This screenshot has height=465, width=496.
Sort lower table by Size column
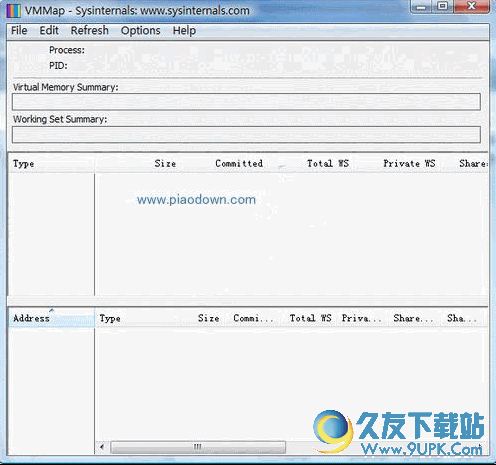click(x=208, y=318)
